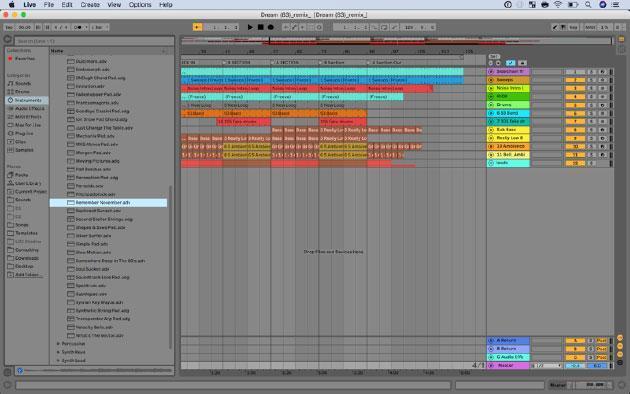Open the Wi-Fi status menu
Viewport: 630px width, 394px height.
(x=558, y=5)
